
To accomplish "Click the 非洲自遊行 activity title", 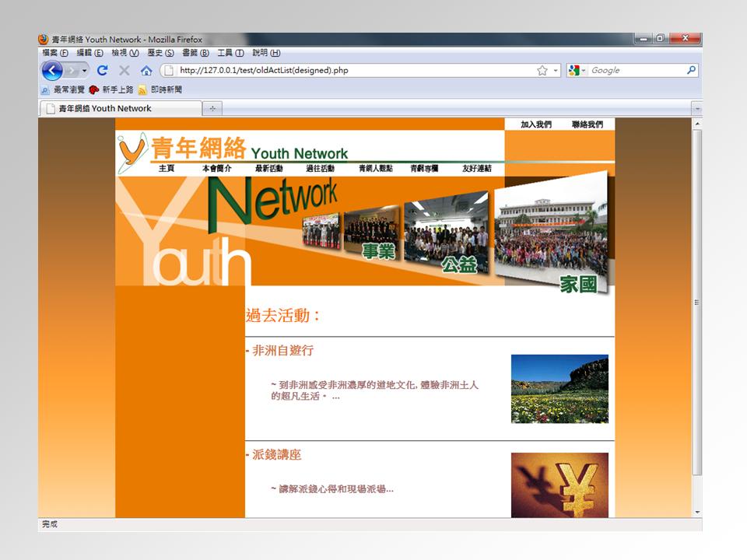I will pyautogui.click(x=282, y=351).
